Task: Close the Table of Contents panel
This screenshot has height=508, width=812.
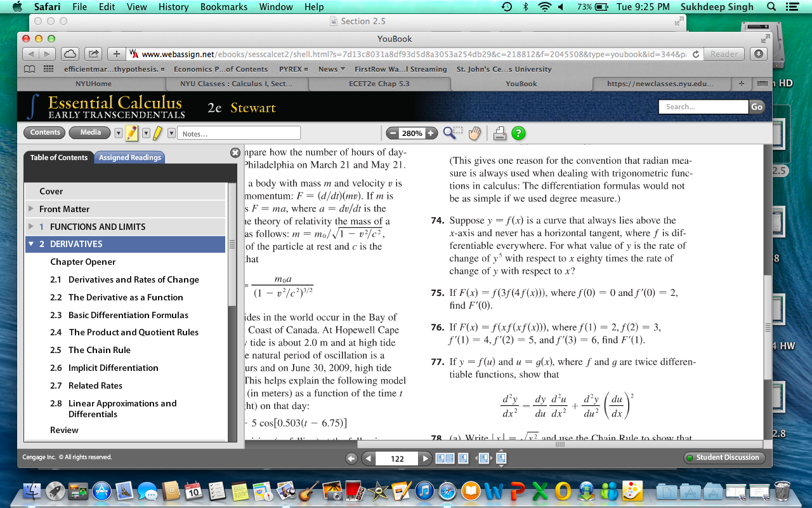Action: tap(235, 152)
